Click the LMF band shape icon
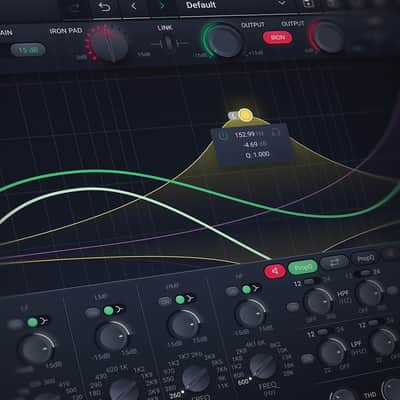The height and width of the screenshot is (400, 400). [119, 309]
